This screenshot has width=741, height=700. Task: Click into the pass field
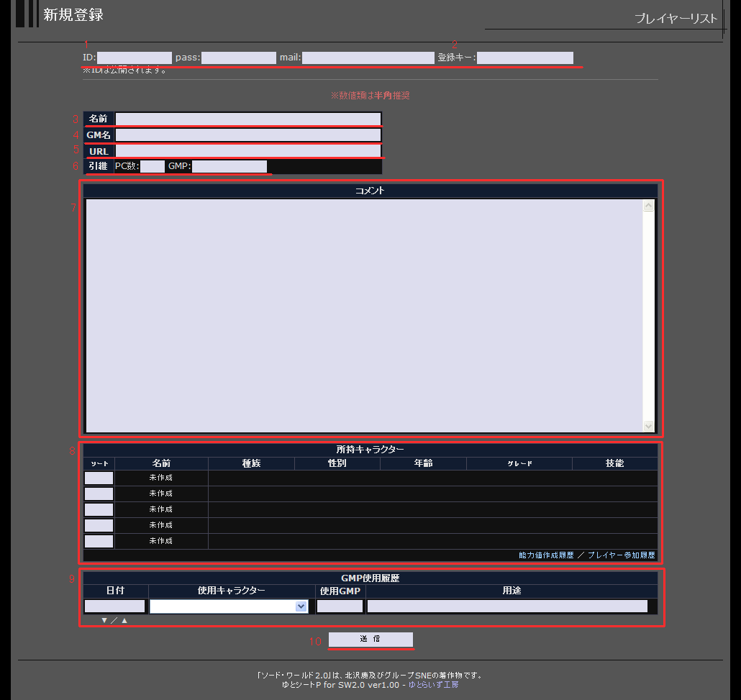(239, 58)
